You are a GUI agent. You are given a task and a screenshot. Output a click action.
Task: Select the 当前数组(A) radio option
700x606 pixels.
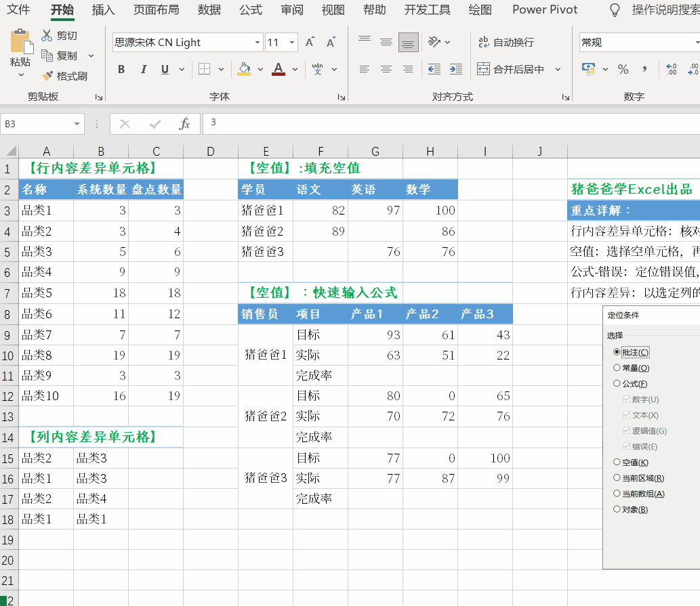pos(617,493)
